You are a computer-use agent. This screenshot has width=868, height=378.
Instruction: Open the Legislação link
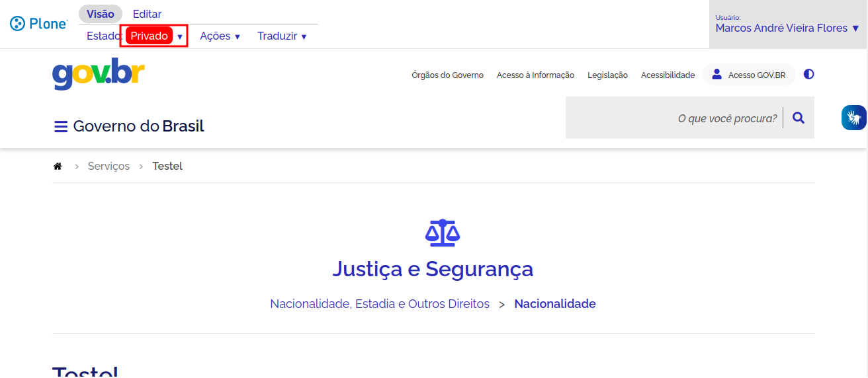pos(607,75)
